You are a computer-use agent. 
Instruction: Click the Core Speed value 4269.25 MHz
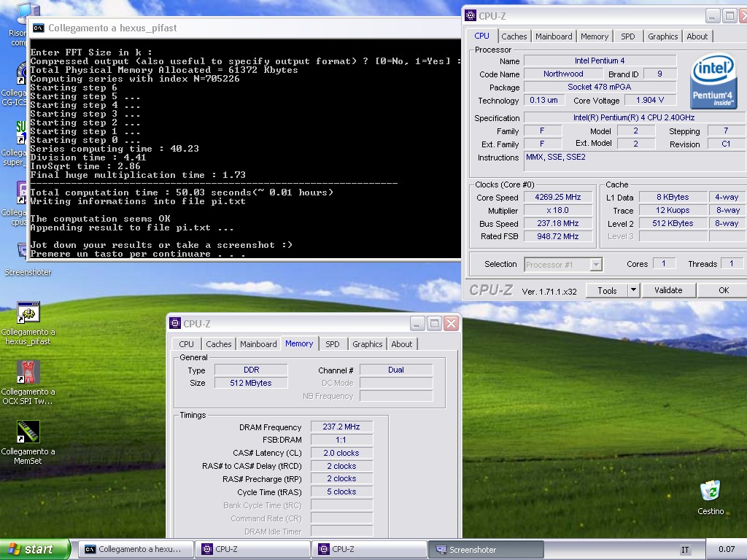558,197
